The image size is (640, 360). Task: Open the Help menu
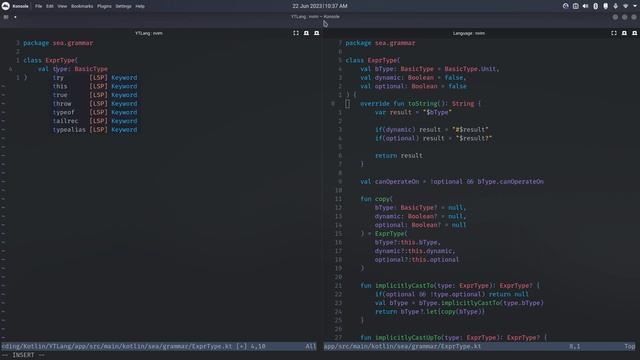[x=140, y=6]
